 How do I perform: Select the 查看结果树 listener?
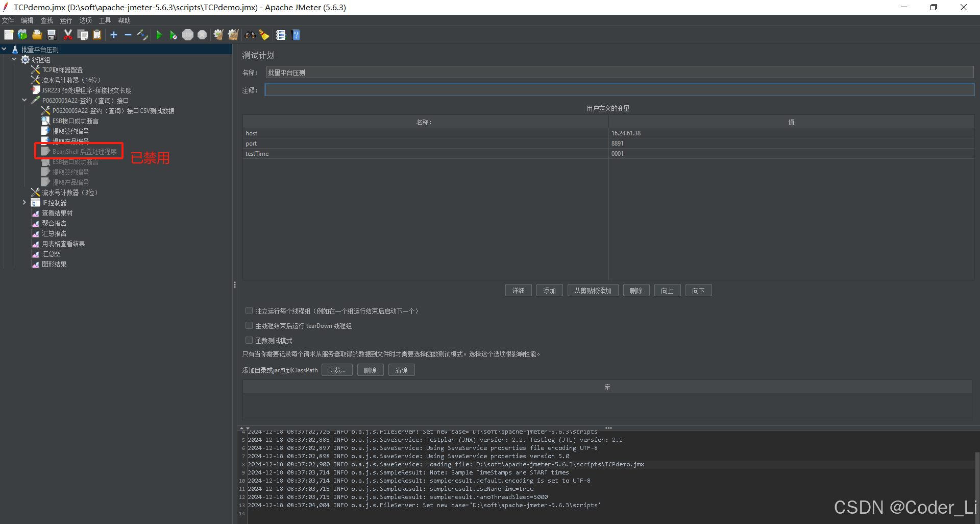pos(57,213)
